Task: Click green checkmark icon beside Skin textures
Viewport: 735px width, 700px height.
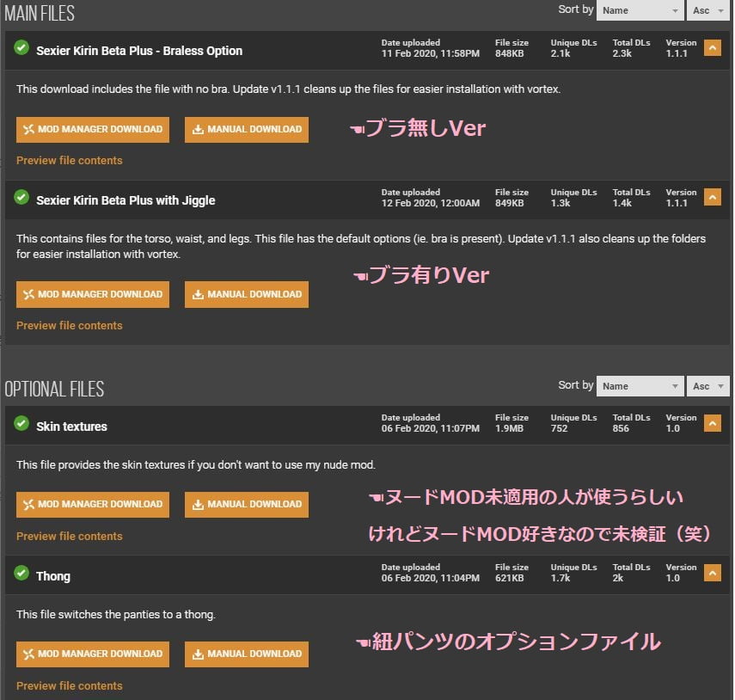Action: tap(21, 423)
